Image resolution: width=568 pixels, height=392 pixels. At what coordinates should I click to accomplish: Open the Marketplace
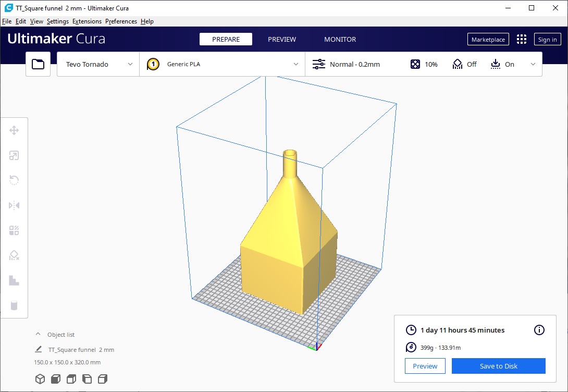click(488, 40)
